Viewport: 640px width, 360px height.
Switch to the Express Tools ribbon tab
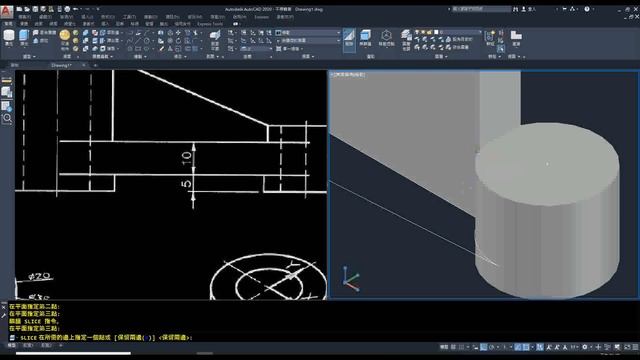point(210,24)
